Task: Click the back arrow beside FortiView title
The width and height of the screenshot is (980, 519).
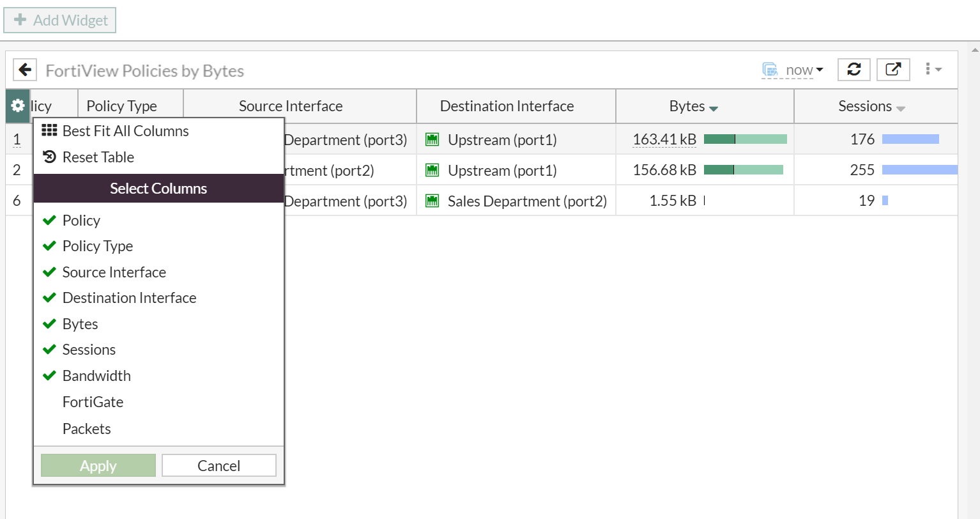Action: pyautogui.click(x=25, y=70)
